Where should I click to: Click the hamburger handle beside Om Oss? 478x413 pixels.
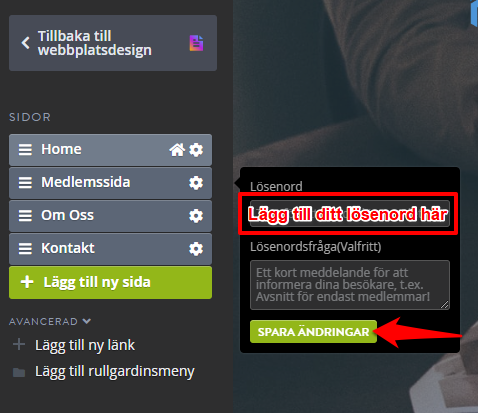[x=25, y=216]
